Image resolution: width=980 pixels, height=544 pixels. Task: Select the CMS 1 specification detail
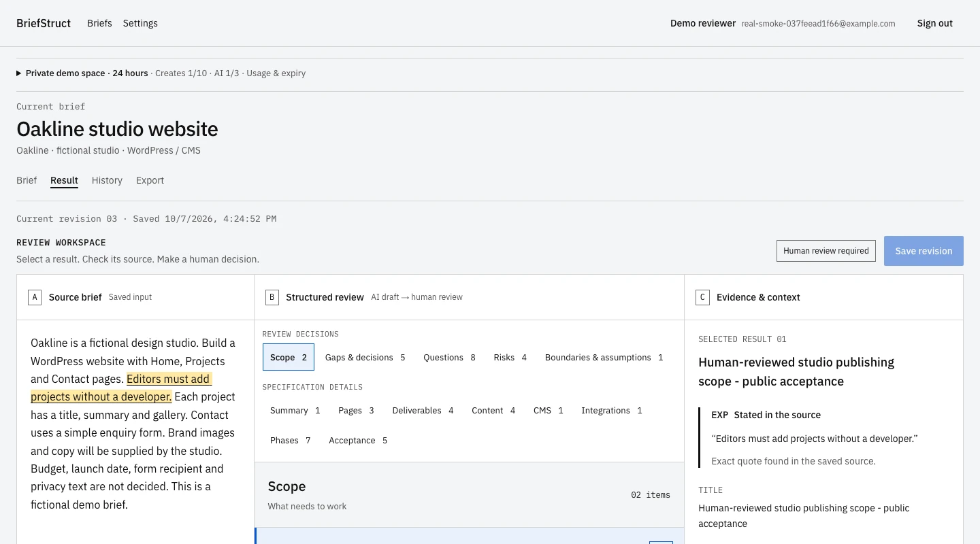(x=548, y=410)
